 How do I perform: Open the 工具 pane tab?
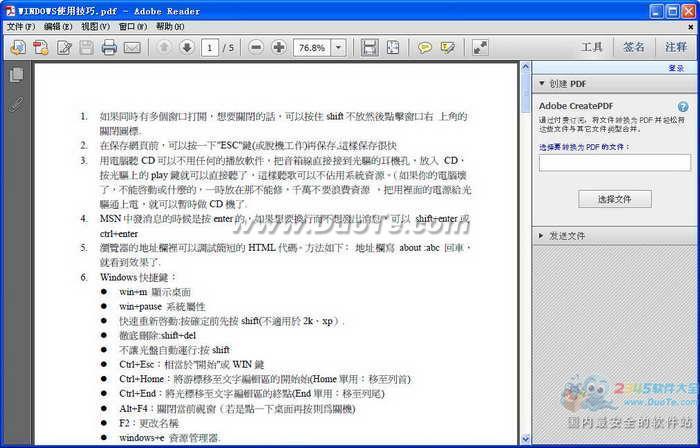592,47
